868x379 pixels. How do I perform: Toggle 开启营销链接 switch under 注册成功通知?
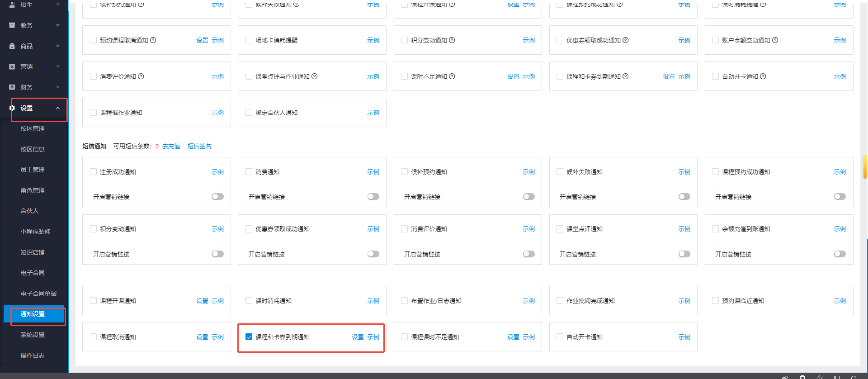click(217, 197)
